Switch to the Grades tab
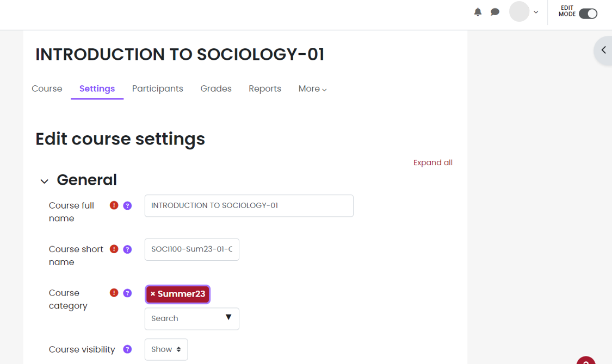 click(x=216, y=89)
